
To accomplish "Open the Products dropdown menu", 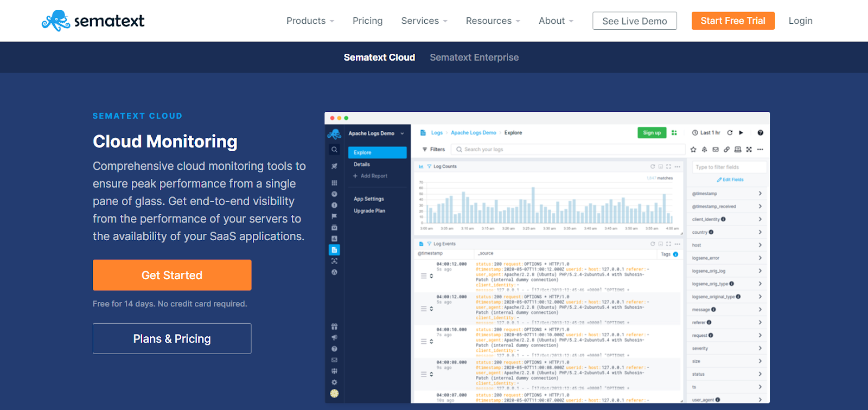I will 310,21.
